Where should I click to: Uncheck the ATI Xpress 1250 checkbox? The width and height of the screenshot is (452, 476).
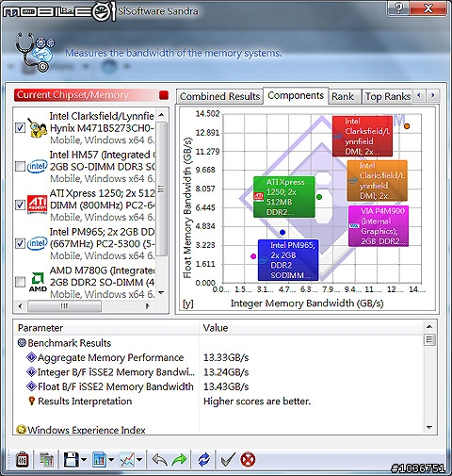coord(21,205)
